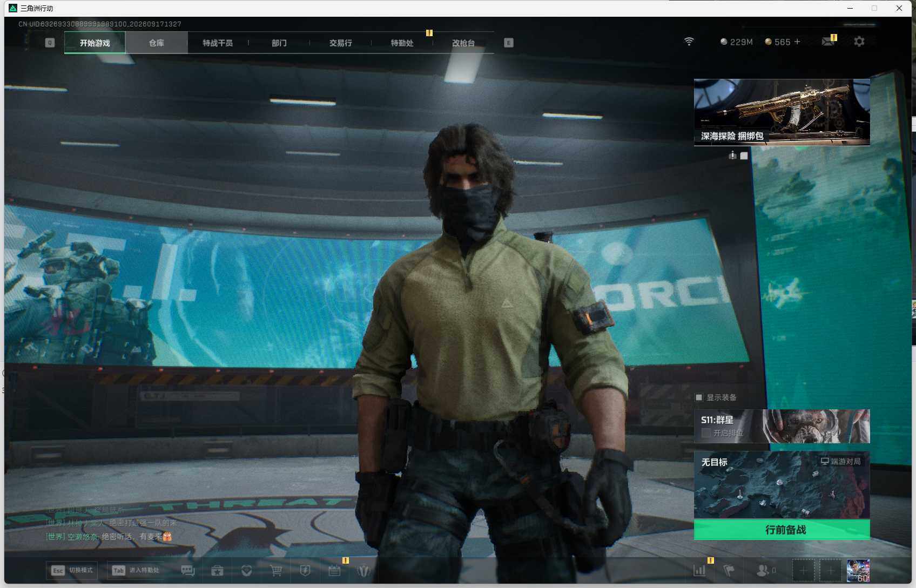Click the 229M silver currency balance
This screenshot has width=916, height=588.
click(737, 42)
